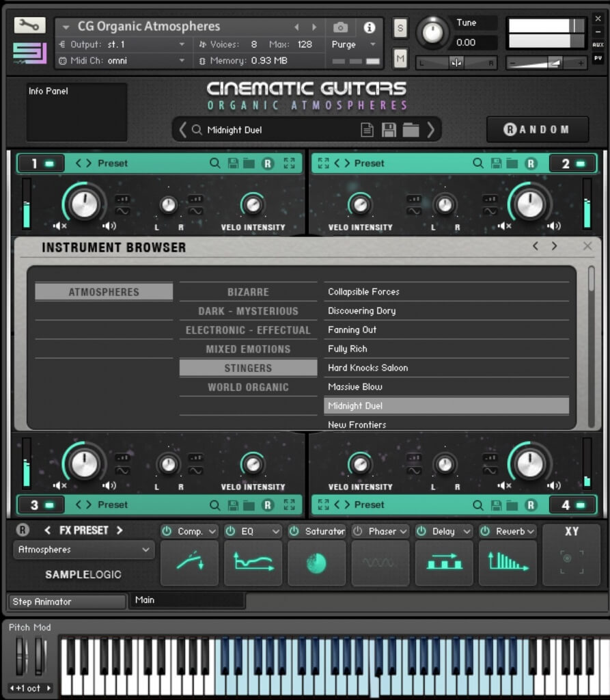Viewport: 610px width, 700px height.
Task: Open the Delay effect graphic tile
Action: pyautogui.click(x=443, y=563)
